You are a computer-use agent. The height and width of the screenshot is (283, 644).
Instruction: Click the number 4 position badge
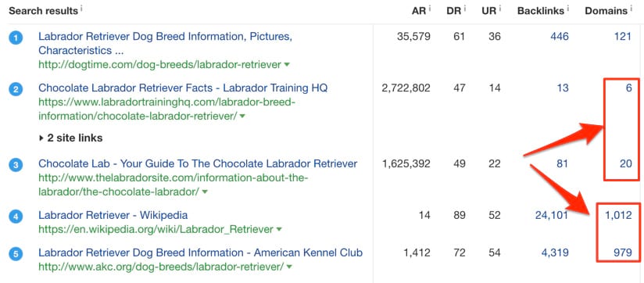point(16,217)
